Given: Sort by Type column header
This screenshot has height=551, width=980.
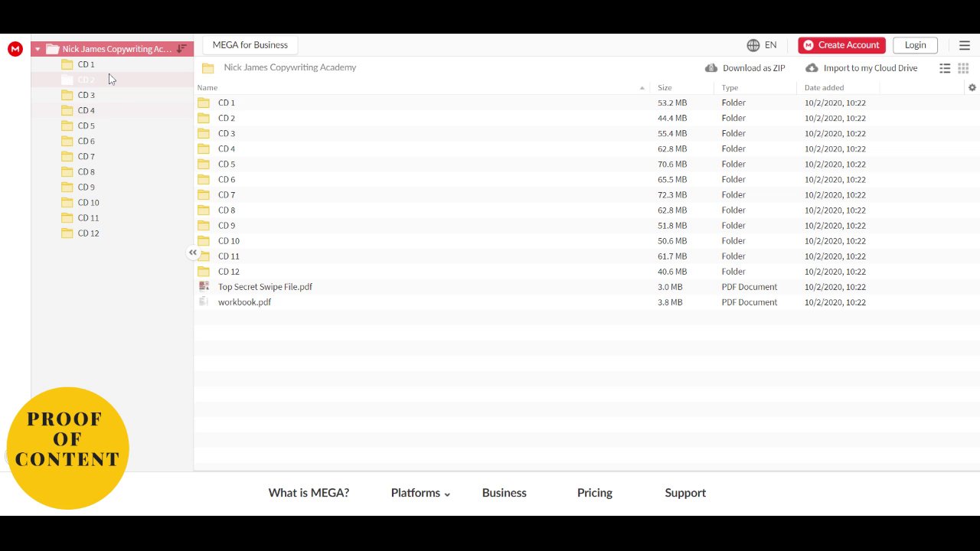Looking at the screenshot, I should click(730, 87).
